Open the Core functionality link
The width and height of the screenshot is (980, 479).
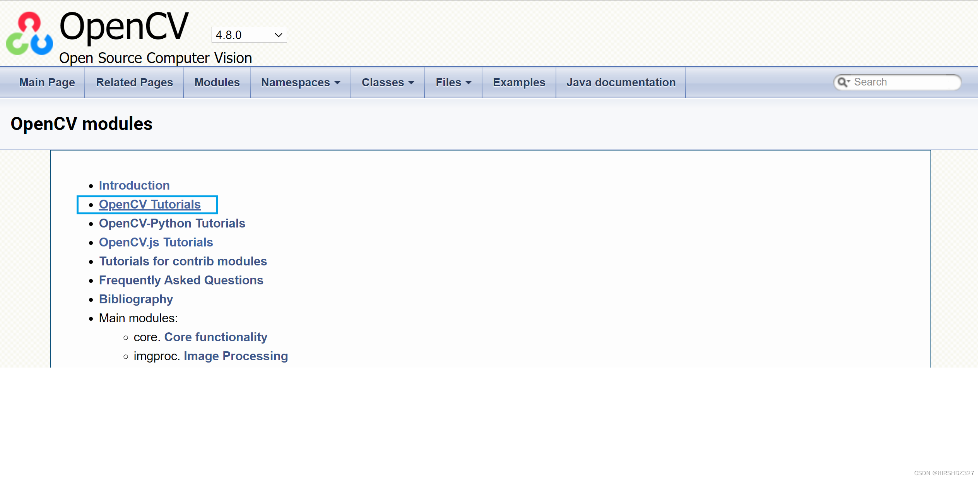click(215, 337)
